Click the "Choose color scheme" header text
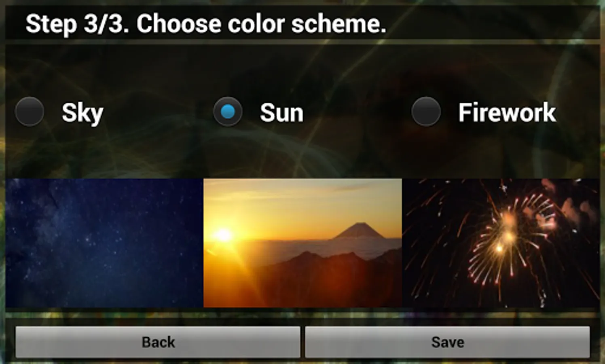The image size is (605, 364). coord(261,24)
